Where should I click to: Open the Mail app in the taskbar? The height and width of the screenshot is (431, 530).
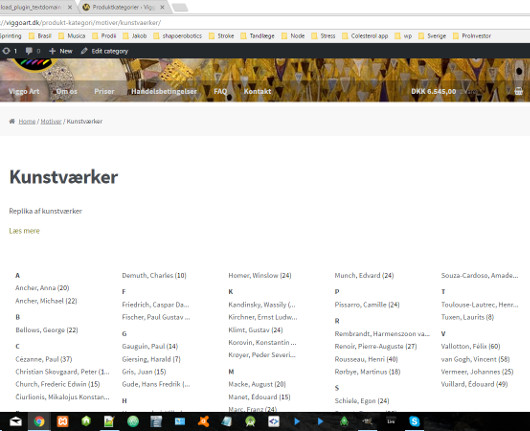16,422
